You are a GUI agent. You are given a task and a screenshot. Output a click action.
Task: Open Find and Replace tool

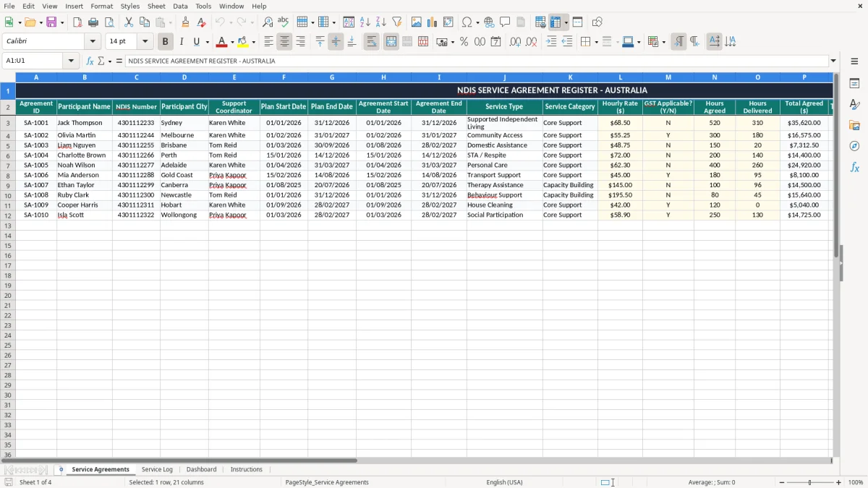pyautogui.click(x=268, y=22)
